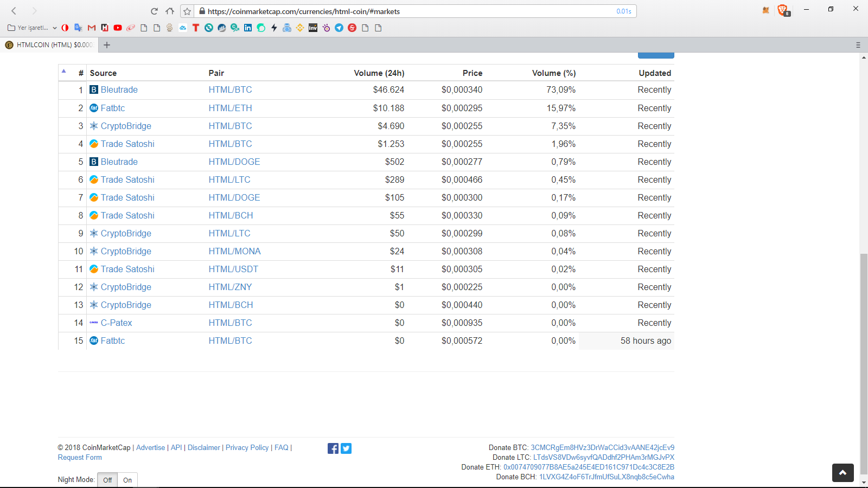
Task: Go back to the previous page
Action: (14, 11)
